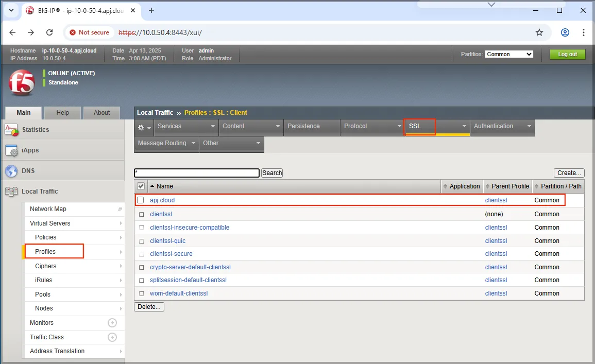Expand the SSL profiles dropdown menu

click(x=464, y=126)
